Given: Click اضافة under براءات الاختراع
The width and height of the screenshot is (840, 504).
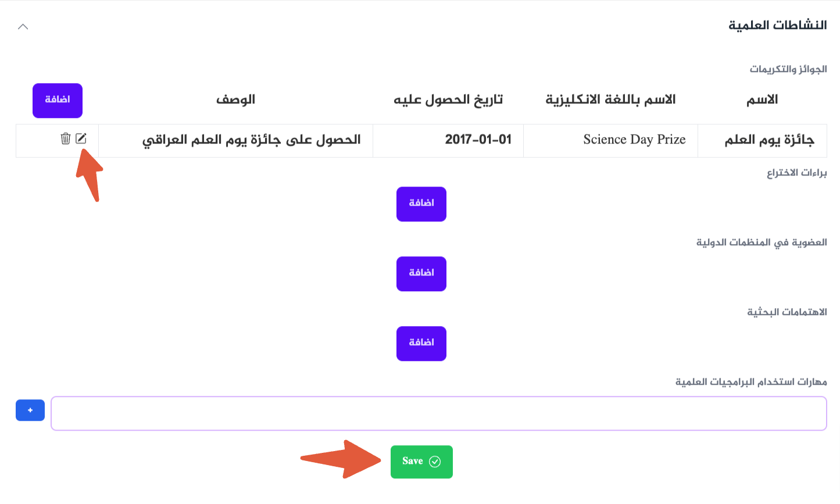Looking at the screenshot, I should click(x=421, y=204).
